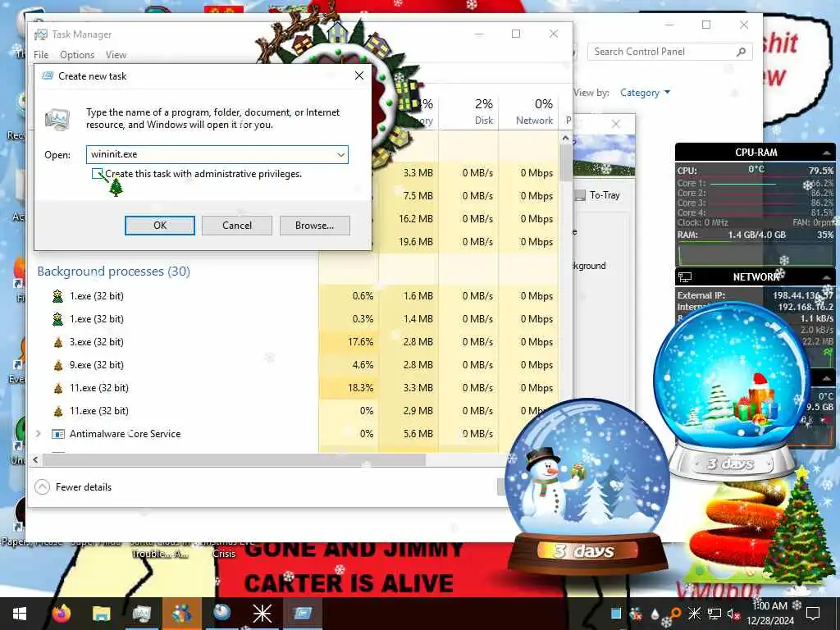The image size is (840, 630).
Task: Click the orange magnifier tray icon
Action: click(x=674, y=614)
